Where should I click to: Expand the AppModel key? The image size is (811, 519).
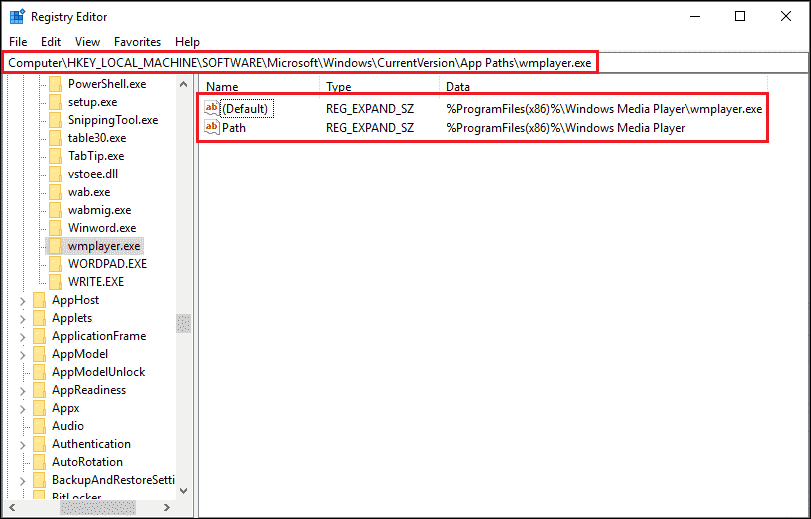[23, 355]
